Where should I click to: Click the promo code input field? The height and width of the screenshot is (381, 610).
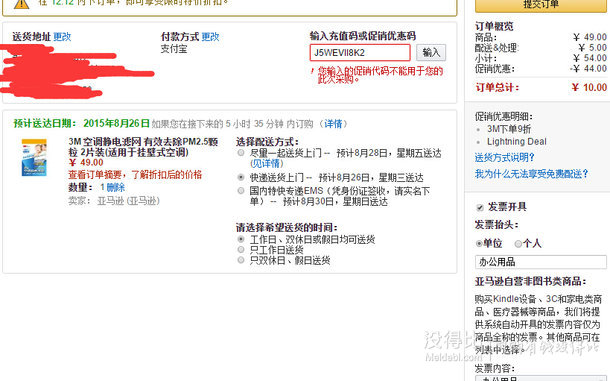pos(360,53)
